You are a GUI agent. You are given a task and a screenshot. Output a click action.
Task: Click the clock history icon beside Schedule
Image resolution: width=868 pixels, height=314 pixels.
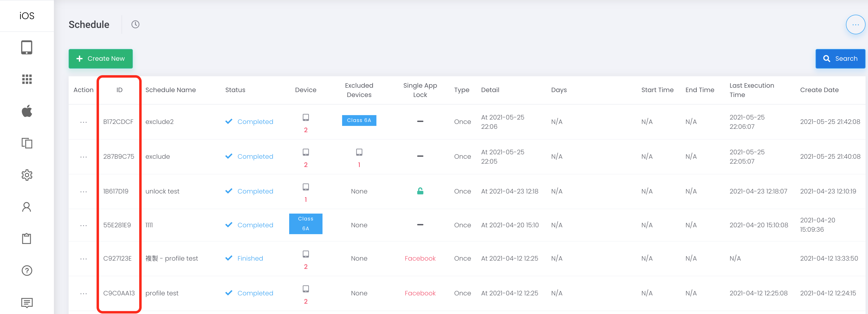point(135,24)
